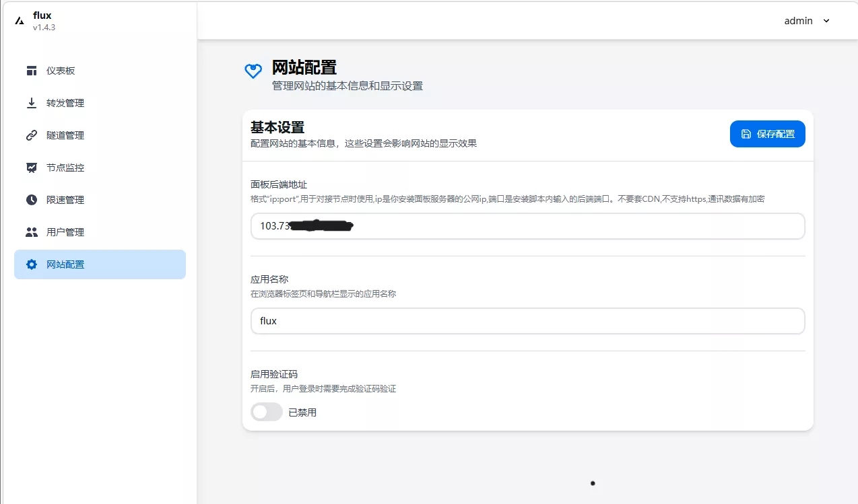Click the save disk icon inside 保存配置 button

(x=747, y=134)
